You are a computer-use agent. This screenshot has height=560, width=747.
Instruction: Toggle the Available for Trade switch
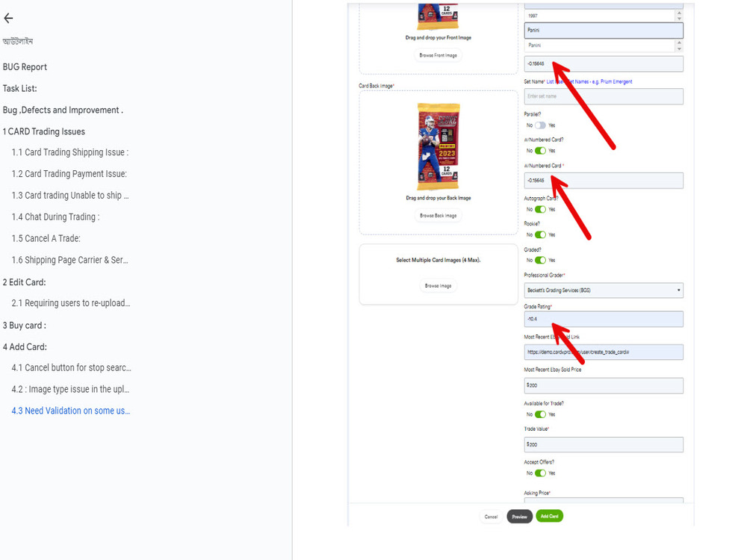540,414
